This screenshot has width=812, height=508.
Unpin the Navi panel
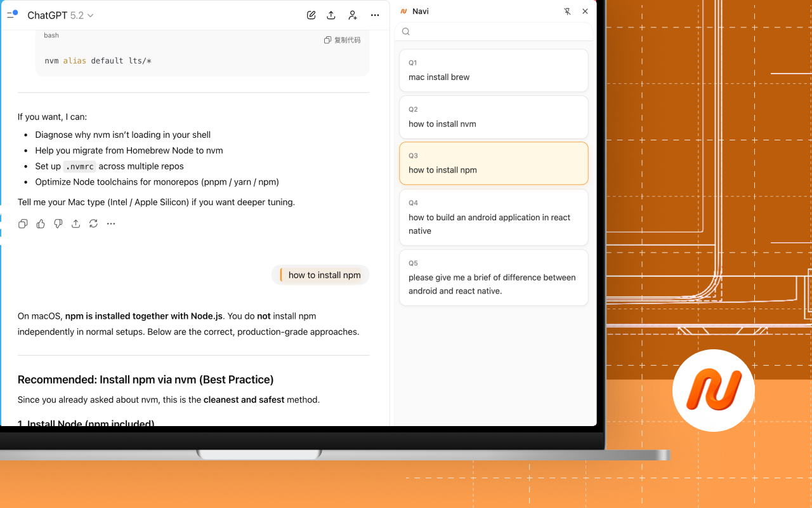(x=567, y=11)
